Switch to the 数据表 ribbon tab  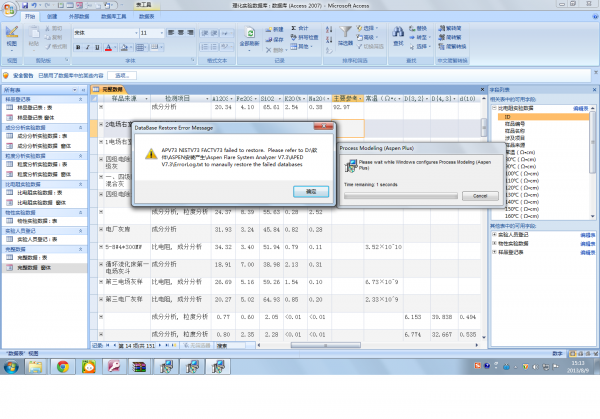click(146, 16)
